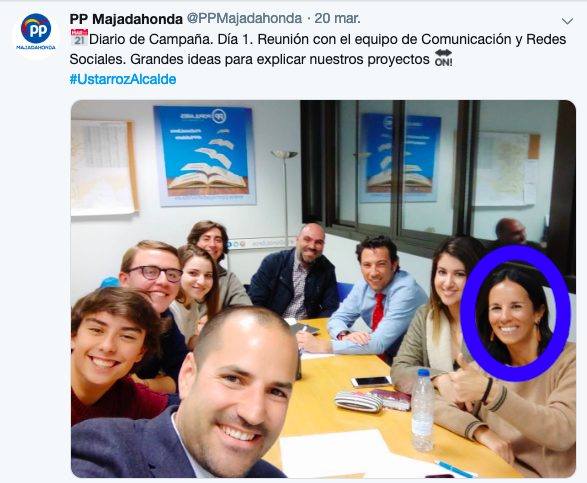Click the striped pencil case on the table
The image size is (587, 483).
[x=358, y=401]
